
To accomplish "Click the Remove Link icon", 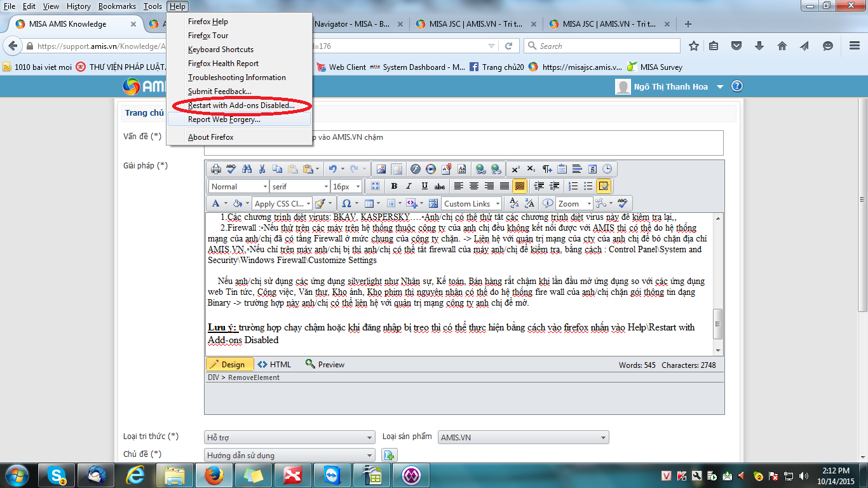I will [496, 169].
